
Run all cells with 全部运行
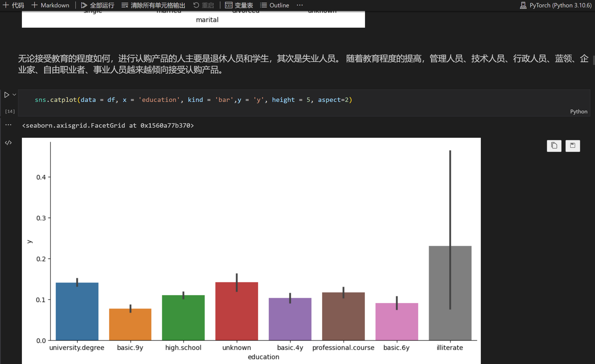[x=97, y=5]
